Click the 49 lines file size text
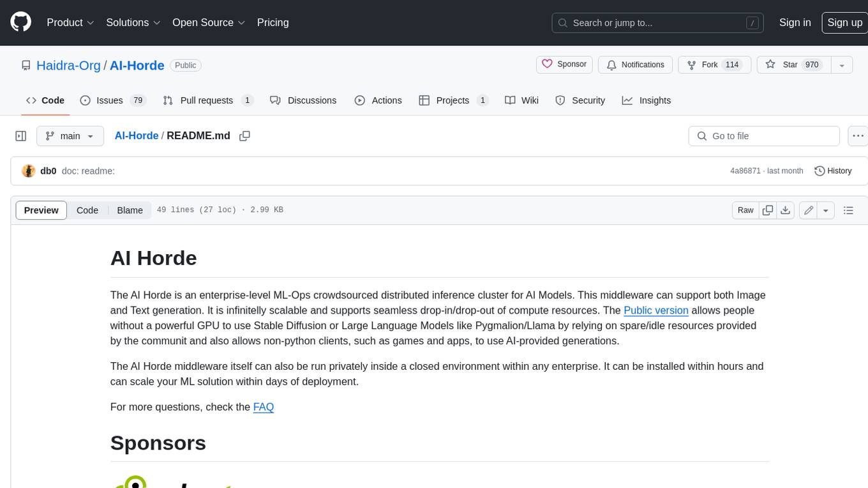The width and height of the screenshot is (868, 488). pyautogui.click(x=220, y=210)
